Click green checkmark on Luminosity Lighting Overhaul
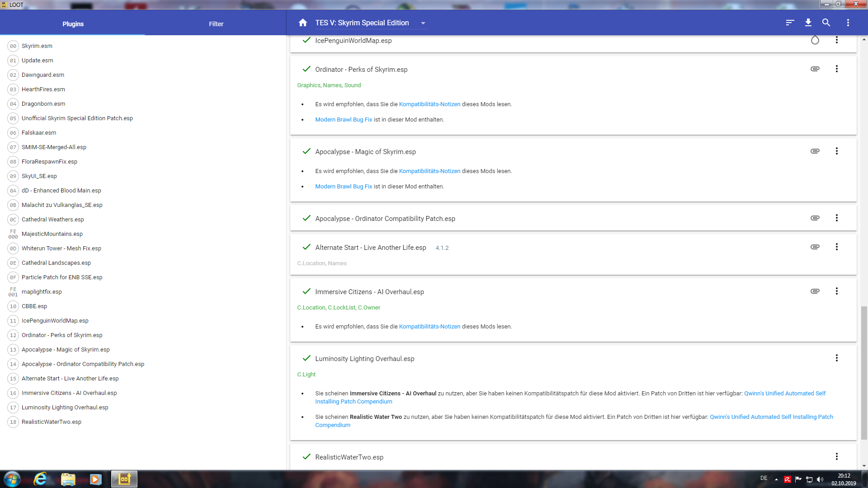Image resolution: width=868 pixels, height=488 pixels. coord(307,358)
